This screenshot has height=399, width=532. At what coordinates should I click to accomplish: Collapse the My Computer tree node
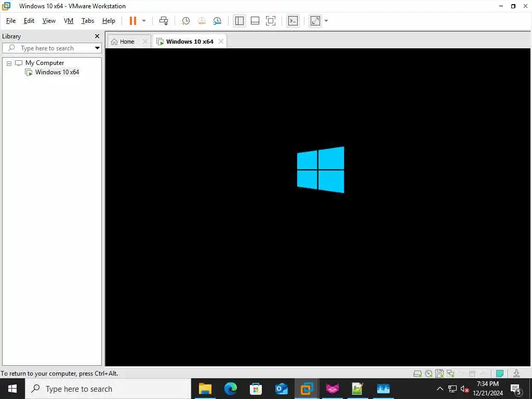[9, 63]
